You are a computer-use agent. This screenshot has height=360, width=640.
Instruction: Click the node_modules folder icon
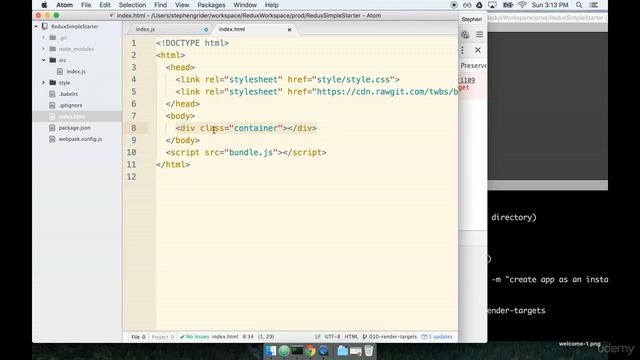(53, 49)
